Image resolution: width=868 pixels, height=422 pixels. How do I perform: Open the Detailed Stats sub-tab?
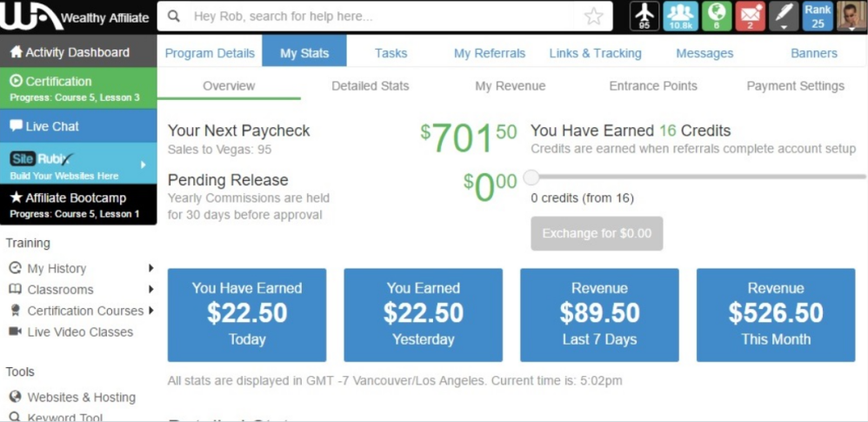coord(370,86)
